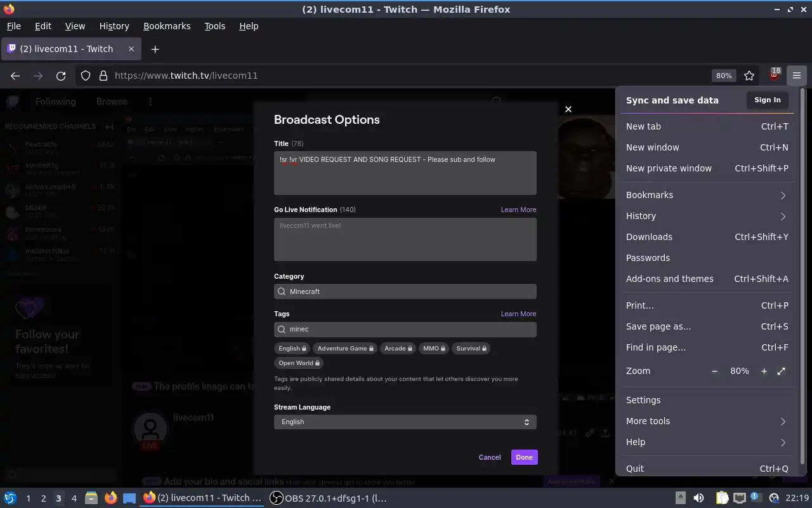Click the Tags search field showing minec
The height and width of the screenshot is (508, 812).
pyautogui.click(x=405, y=329)
